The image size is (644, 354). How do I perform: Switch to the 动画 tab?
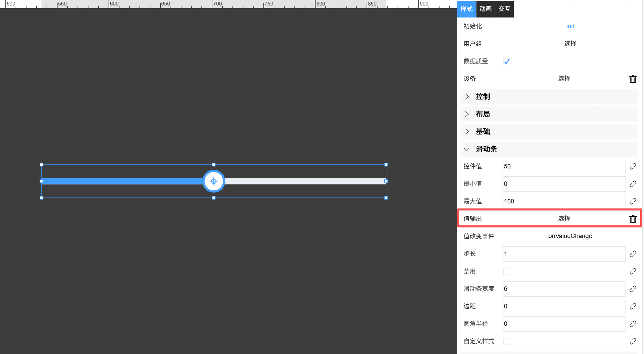(485, 9)
